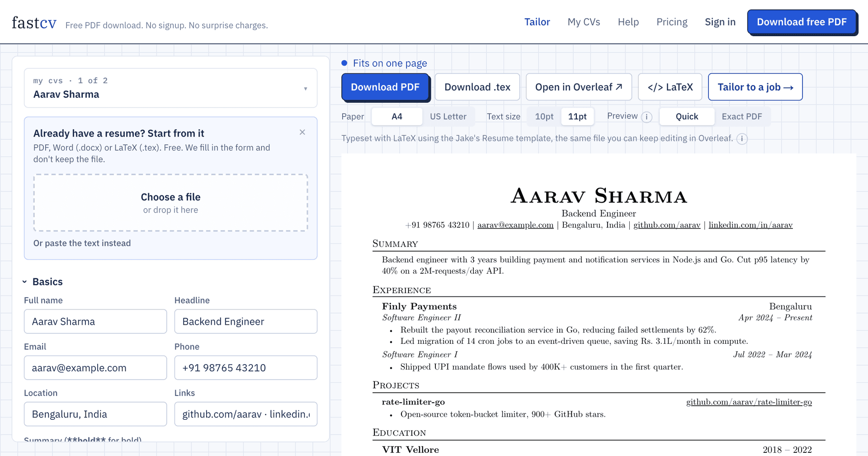Click Download .tex button
This screenshot has height=456, width=868.
477,87
